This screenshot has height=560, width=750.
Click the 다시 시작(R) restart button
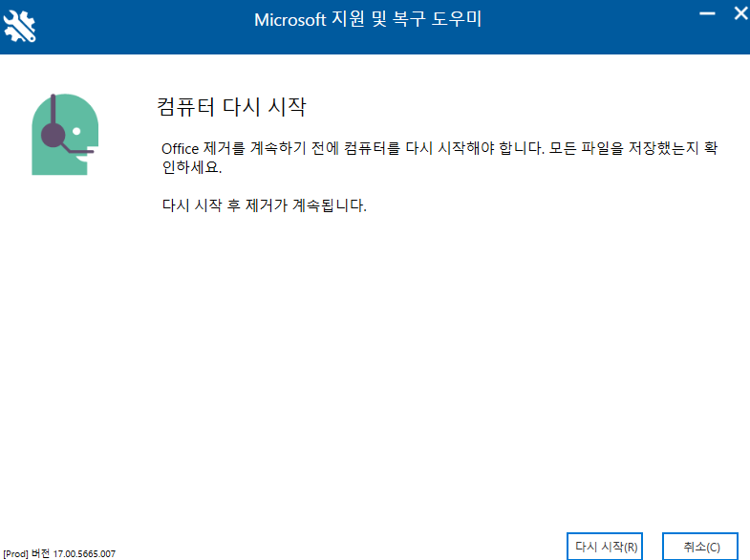click(x=605, y=547)
